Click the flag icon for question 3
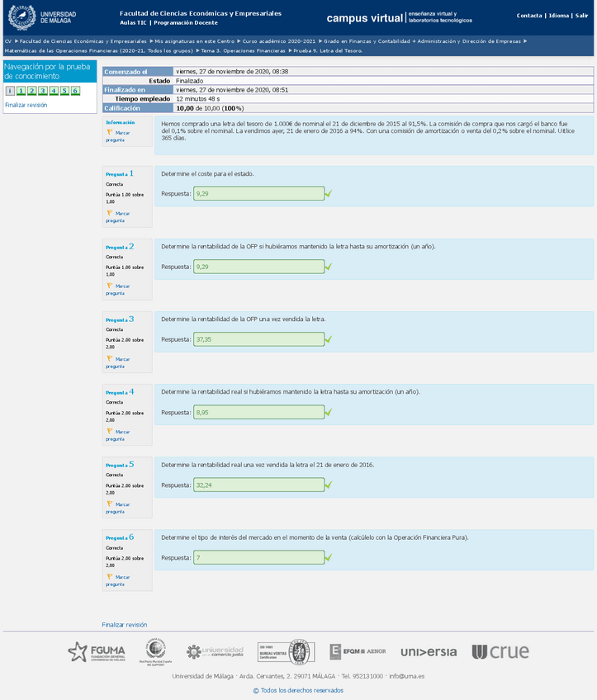This screenshot has height=700, width=597. (109, 359)
